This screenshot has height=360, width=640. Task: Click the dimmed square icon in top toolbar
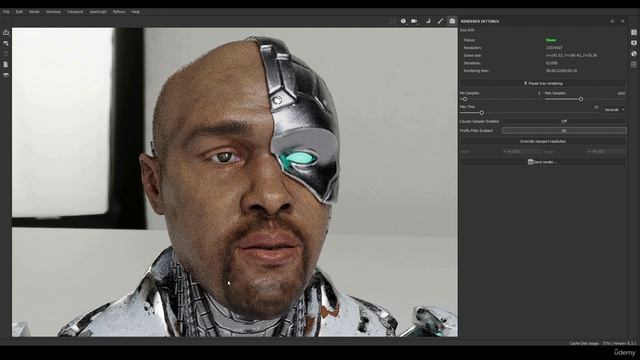tap(392, 21)
